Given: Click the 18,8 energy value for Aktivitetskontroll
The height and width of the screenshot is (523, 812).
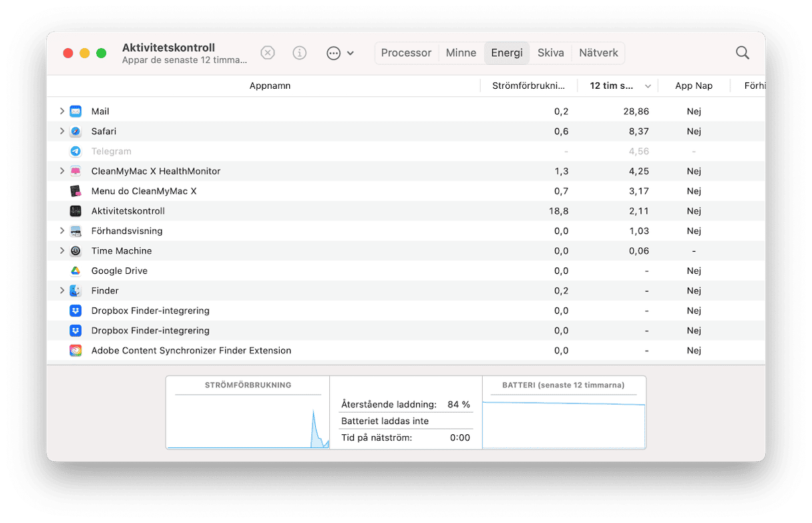Looking at the screenshot, I should (x=558, y=211).
